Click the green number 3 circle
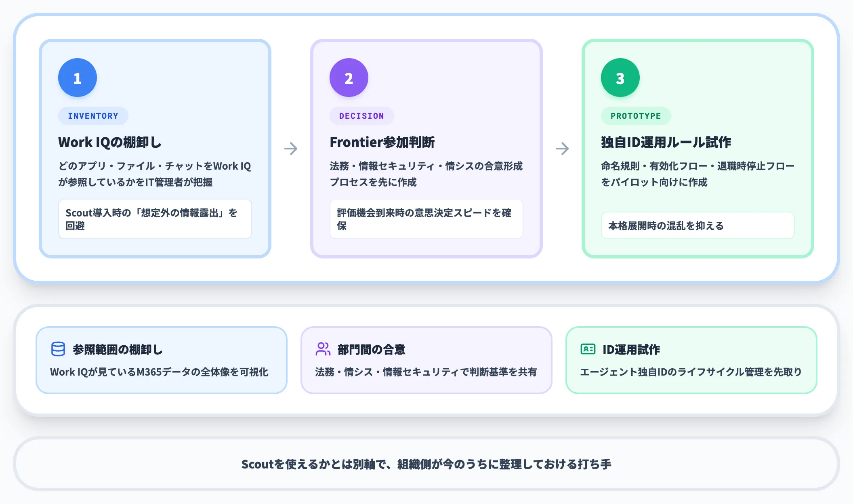This screenshot has height=504, width=853. coord(620,78)
